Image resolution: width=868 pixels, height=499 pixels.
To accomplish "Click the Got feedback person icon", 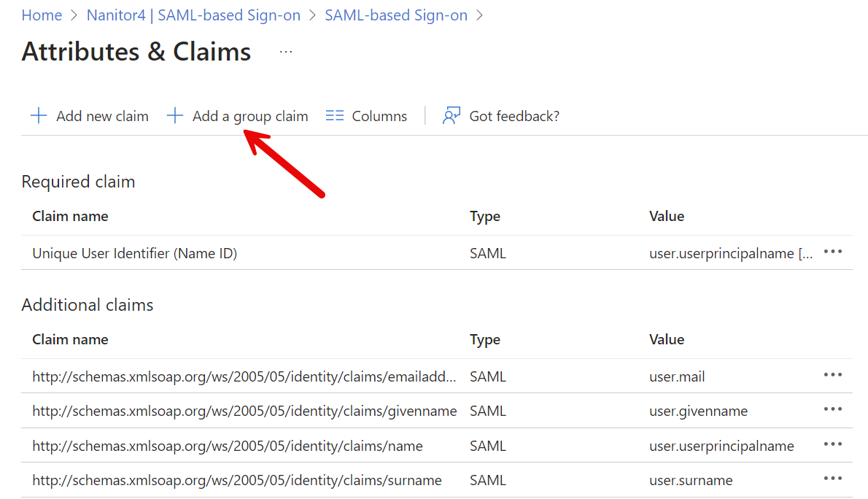I will pos(452,116).
